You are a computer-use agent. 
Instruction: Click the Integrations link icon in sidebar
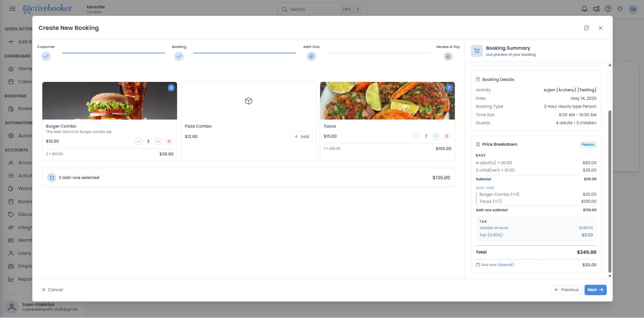point(11,227)
